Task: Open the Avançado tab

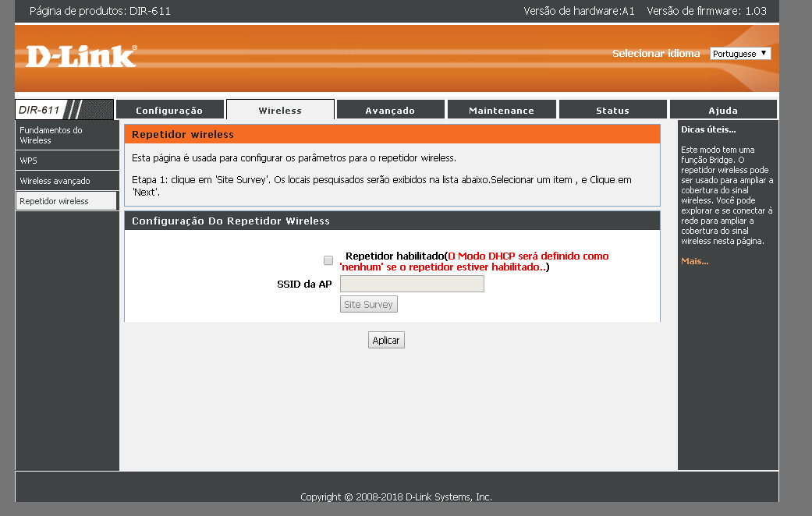Action: click(x=391, y=110)
